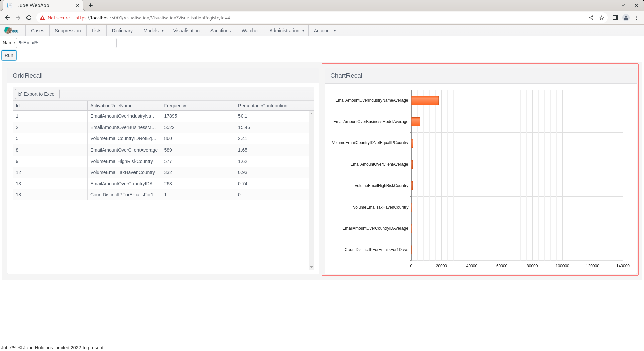Image resolution: width=644 pixels, height=351 pixels.
Task: Bookmark this page with the star
Action: pyautogui.click(x=602, y=18)
